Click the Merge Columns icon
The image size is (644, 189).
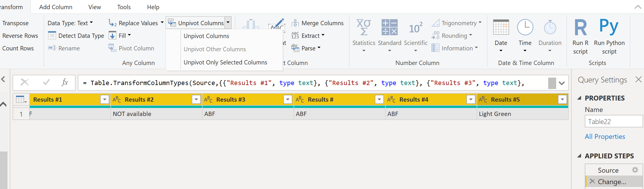pos(295,23)
